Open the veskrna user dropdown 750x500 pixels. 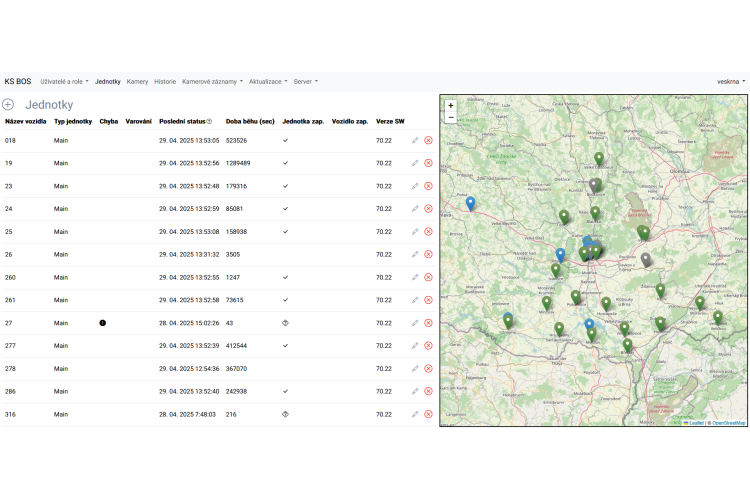click(731, 82)
